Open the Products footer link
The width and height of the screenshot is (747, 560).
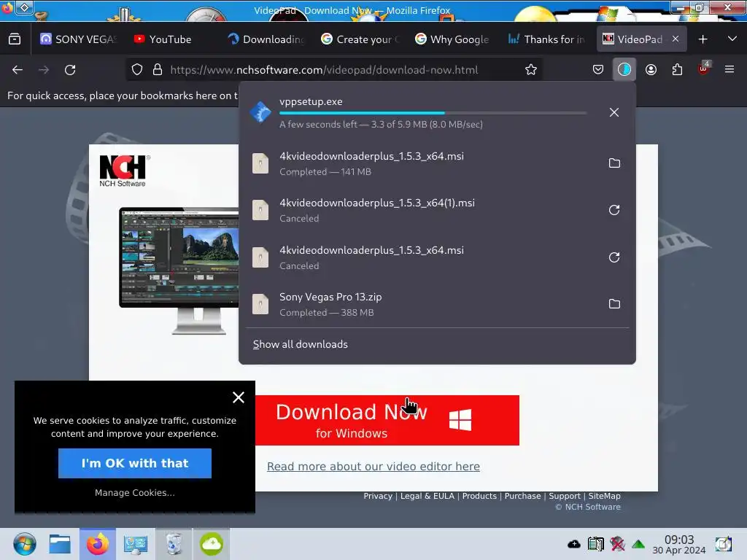[479, 496]
